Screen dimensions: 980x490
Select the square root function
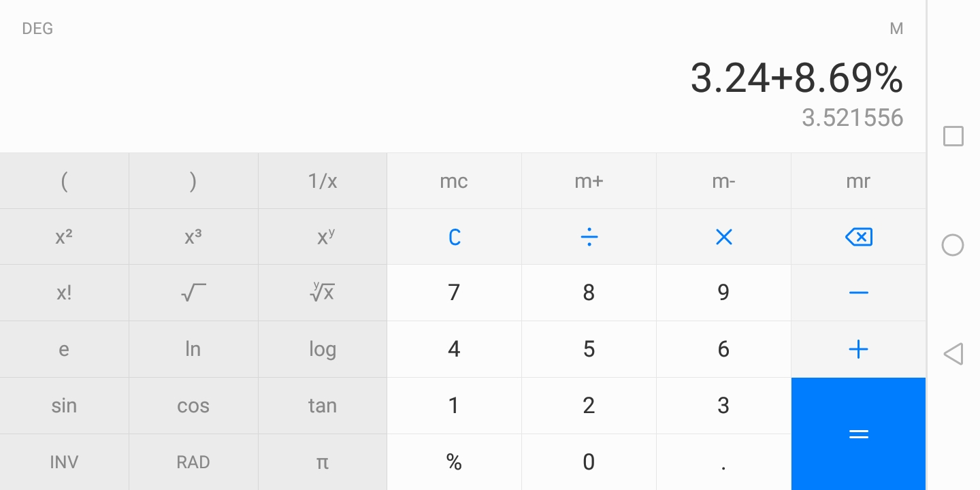click(193, 293)
